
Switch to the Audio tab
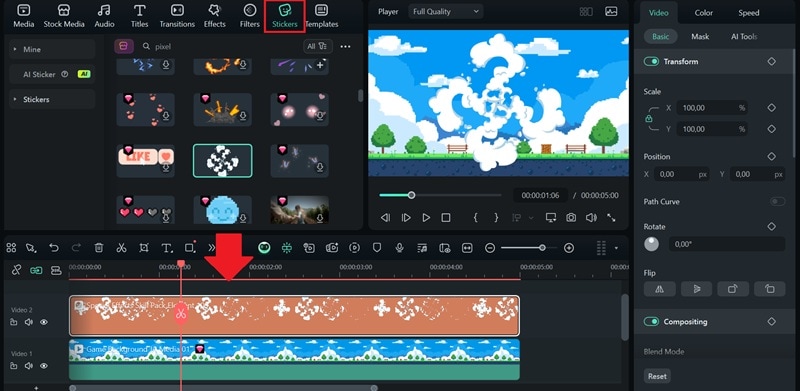(x=104, y=16)
